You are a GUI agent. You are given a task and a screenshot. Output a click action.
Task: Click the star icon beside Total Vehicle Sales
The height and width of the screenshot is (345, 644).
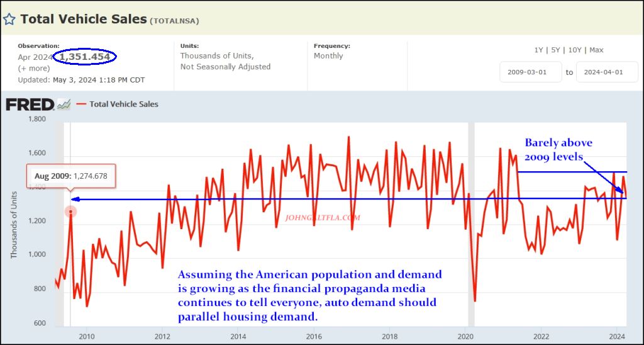point(10,19)
